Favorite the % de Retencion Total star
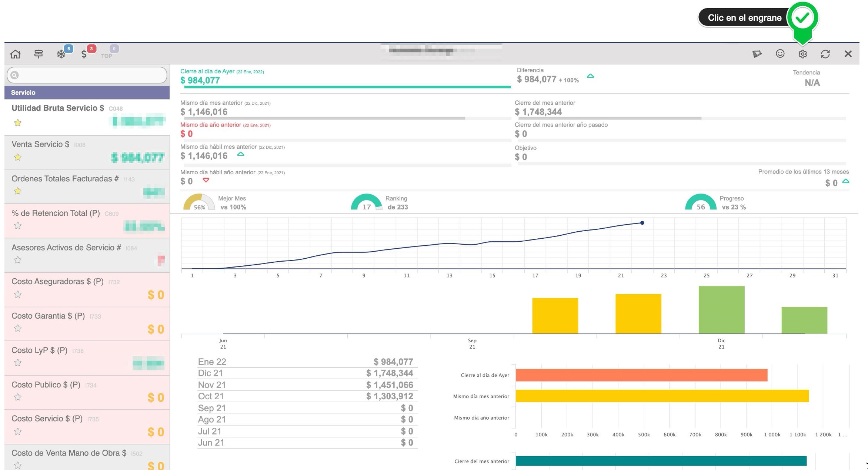868x470 pixels. [17, 225]
